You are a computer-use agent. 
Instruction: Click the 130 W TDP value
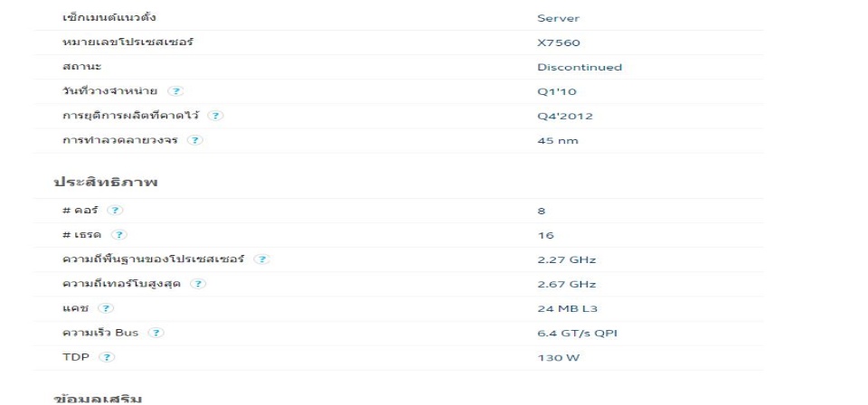(x=558, y=357)
